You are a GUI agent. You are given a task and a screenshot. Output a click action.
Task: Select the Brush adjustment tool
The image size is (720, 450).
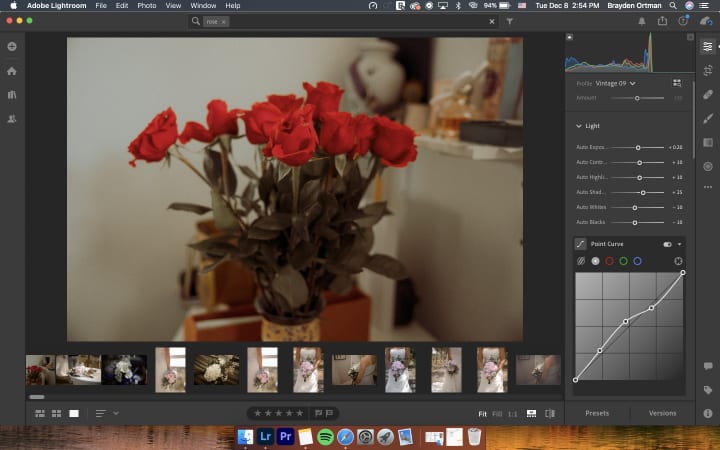[708, 118]
